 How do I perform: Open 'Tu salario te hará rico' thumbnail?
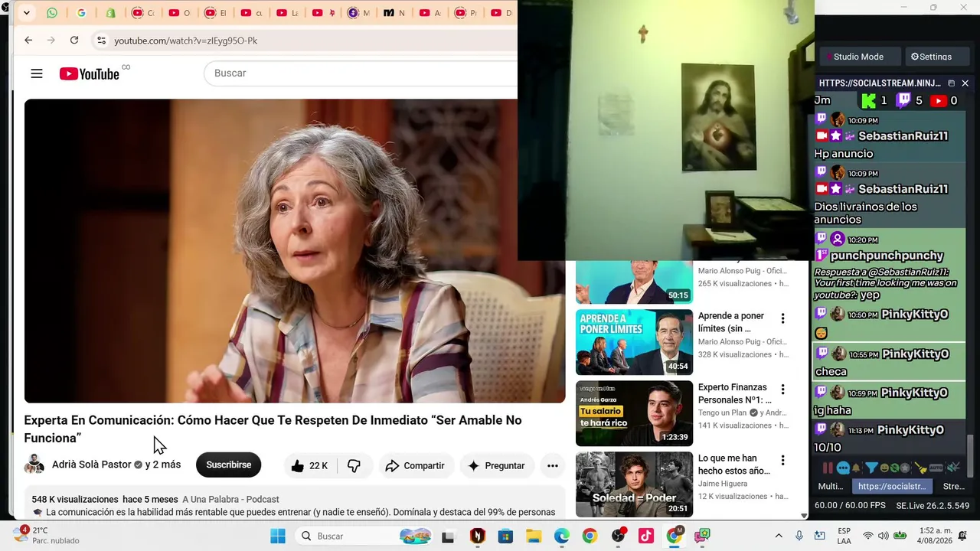(634, 413)
